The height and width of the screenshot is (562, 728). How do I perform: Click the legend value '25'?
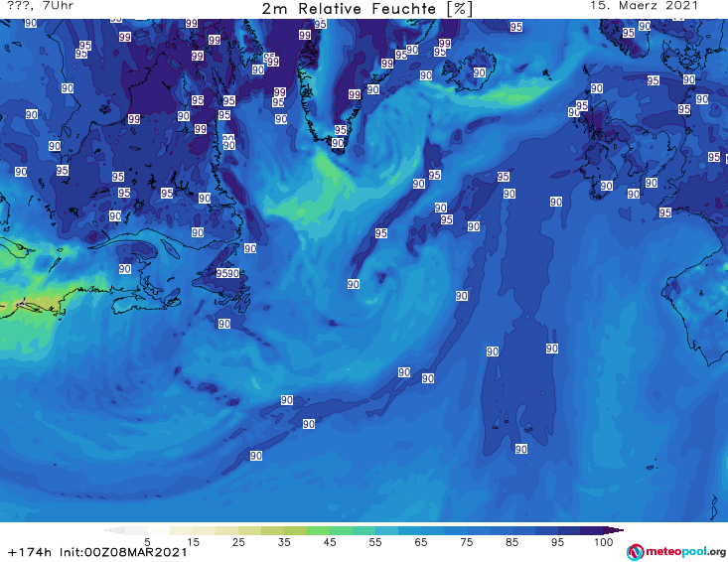238,542
